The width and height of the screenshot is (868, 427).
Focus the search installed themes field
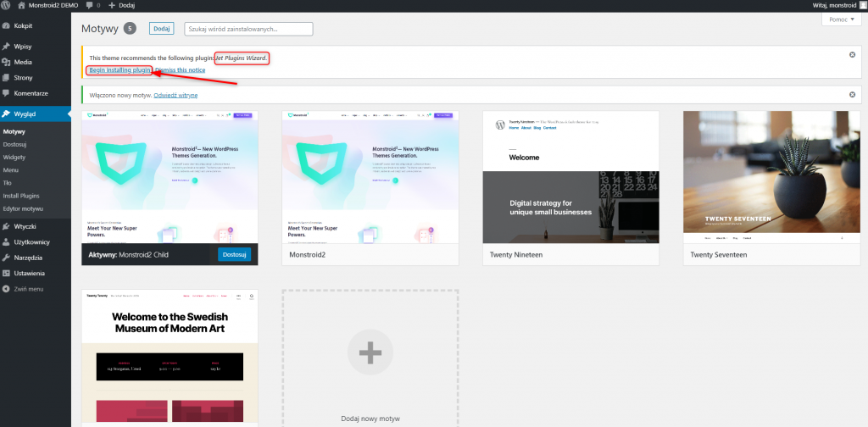tap(248, 29)
